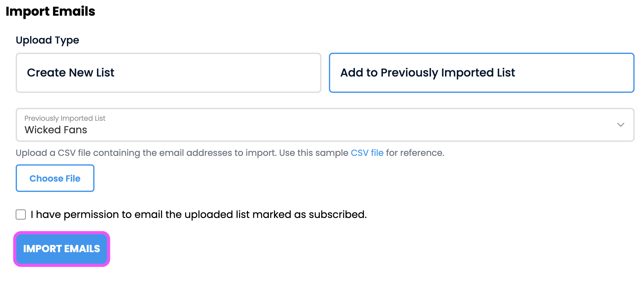Click the word 'Emails' in the page heading
The width and height of the screenshot is (644, 281).
tap(74, 11)
